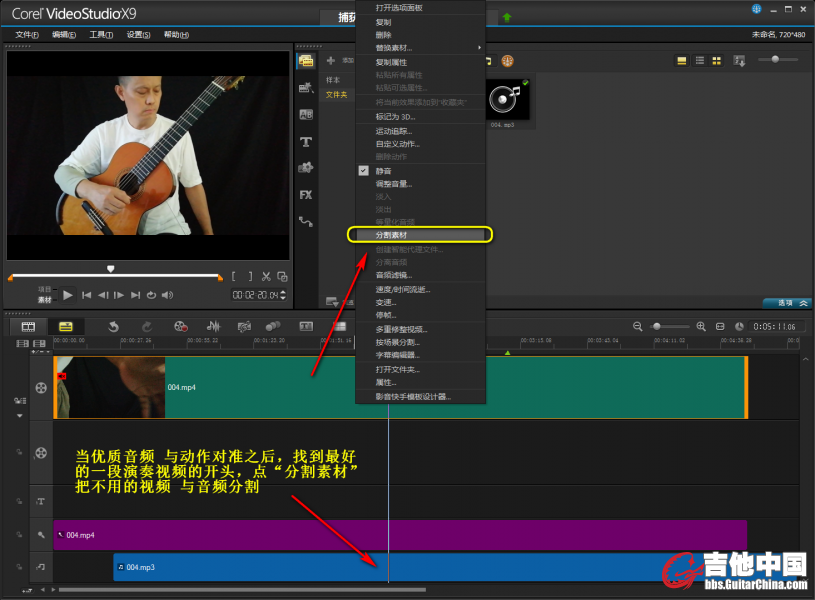Toggle library panel view icon
This screenshot has height=600, width=815.
pyautogui.click(x=682, y=61)
